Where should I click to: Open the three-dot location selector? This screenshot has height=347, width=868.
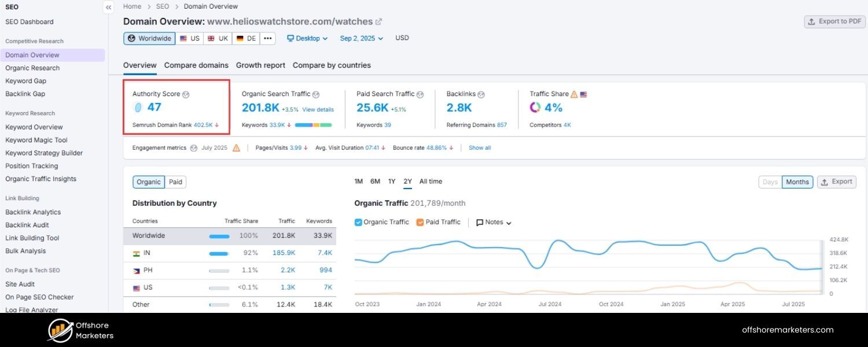coord(267,38)
